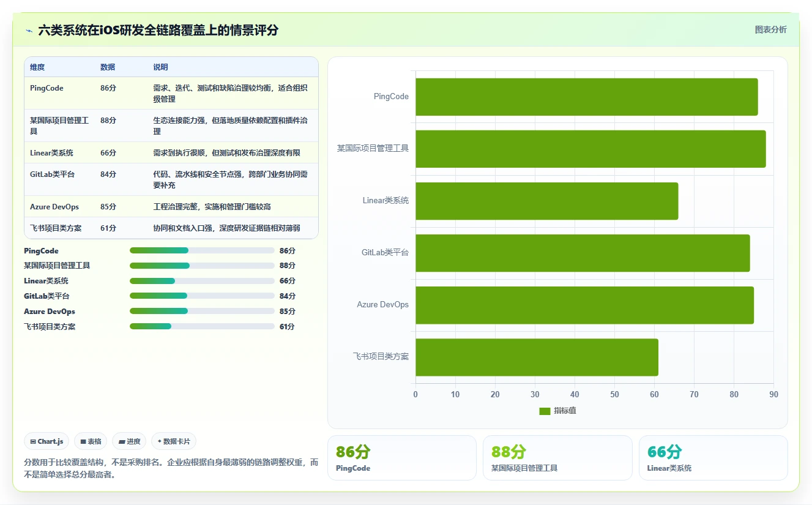Click the GitLab类平台 progress bar
812x505 pixels.
[x=202, y=296]
